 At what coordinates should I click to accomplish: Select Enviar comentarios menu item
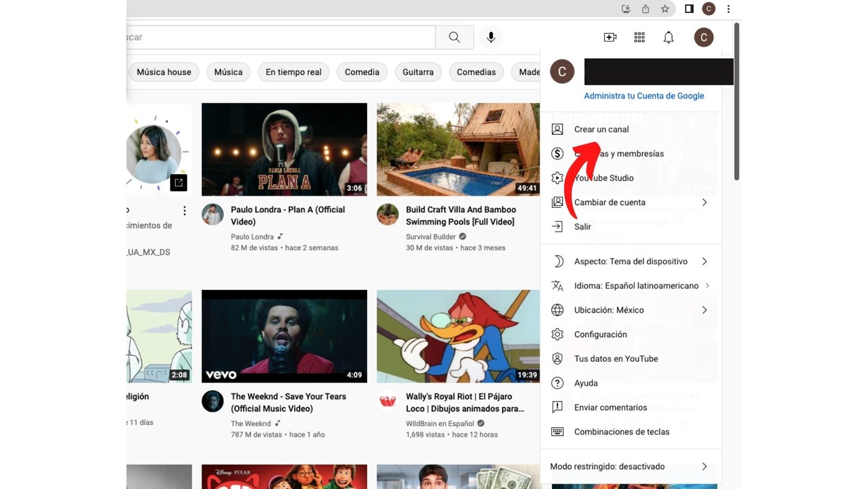(631, 407)
